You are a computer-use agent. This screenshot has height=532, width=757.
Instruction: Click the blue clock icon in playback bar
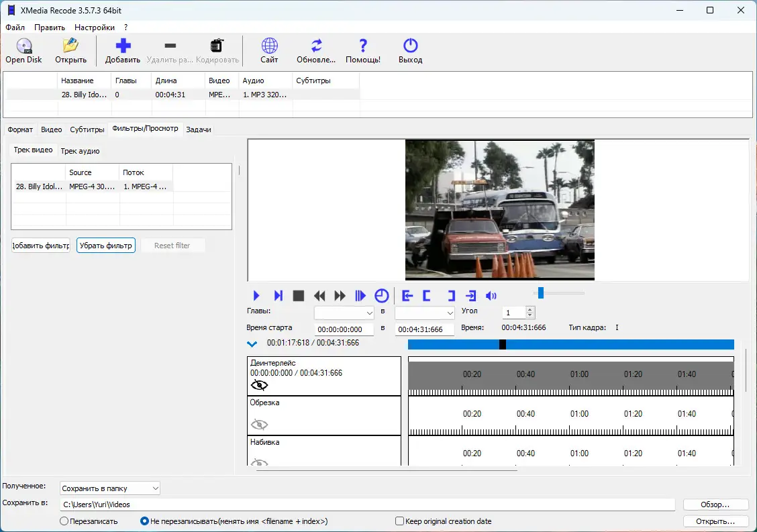coord(381,296)
